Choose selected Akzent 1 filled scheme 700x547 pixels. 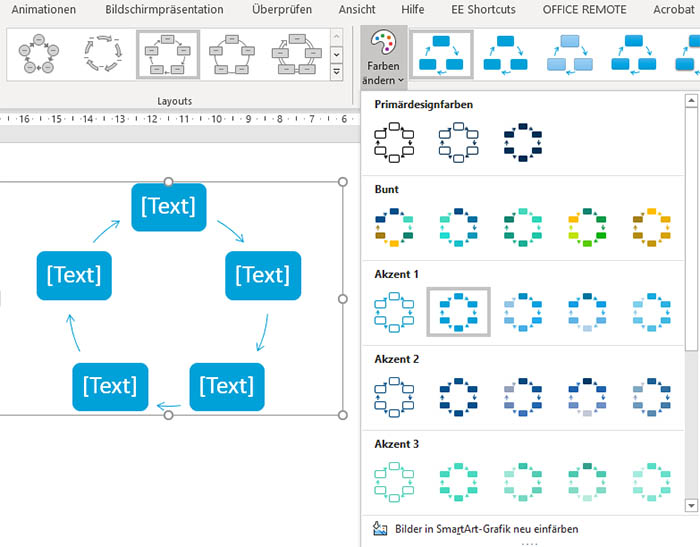(458, 312)
